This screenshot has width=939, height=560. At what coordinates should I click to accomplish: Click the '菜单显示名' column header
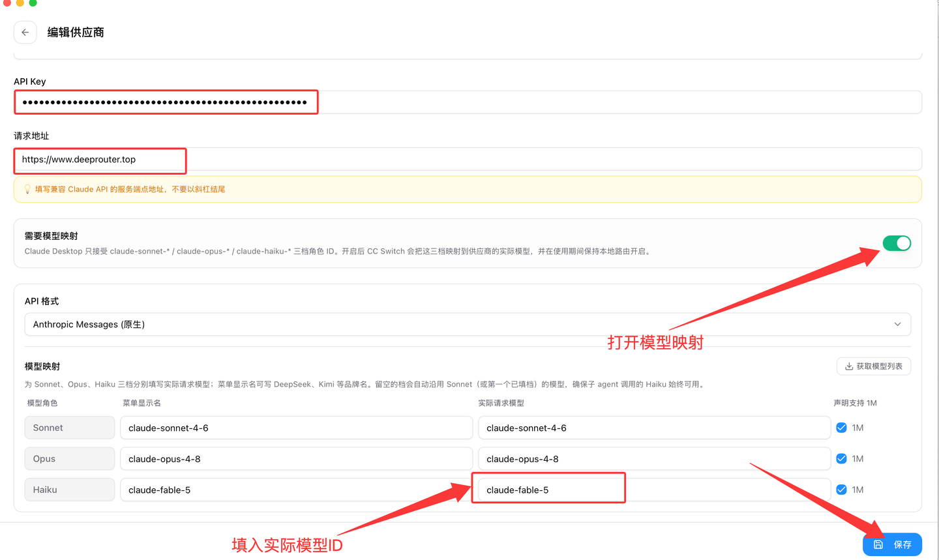(142, 403)
